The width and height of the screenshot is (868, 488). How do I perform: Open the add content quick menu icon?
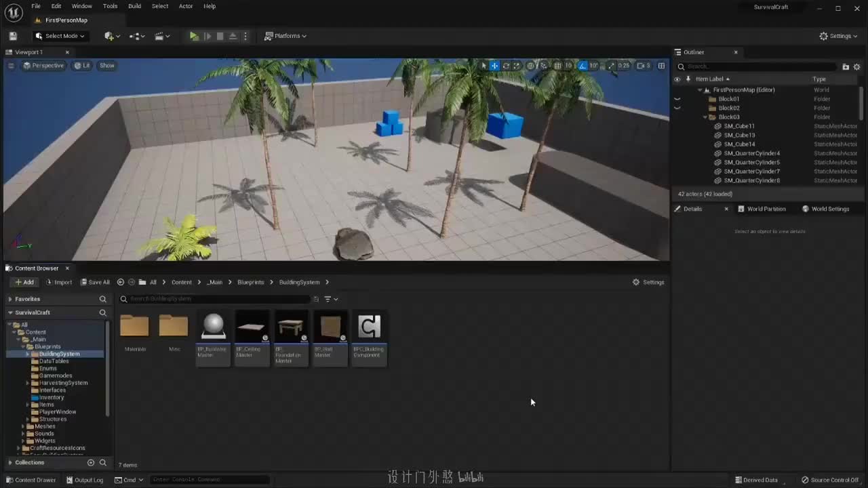[111, 36]
